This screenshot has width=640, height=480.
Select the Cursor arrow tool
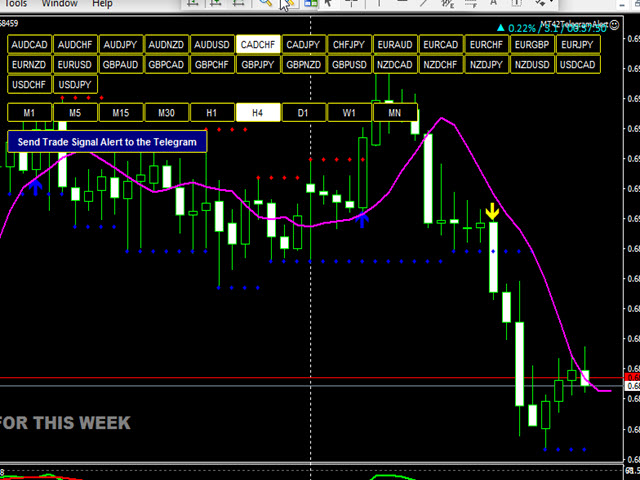coord(328,2)
